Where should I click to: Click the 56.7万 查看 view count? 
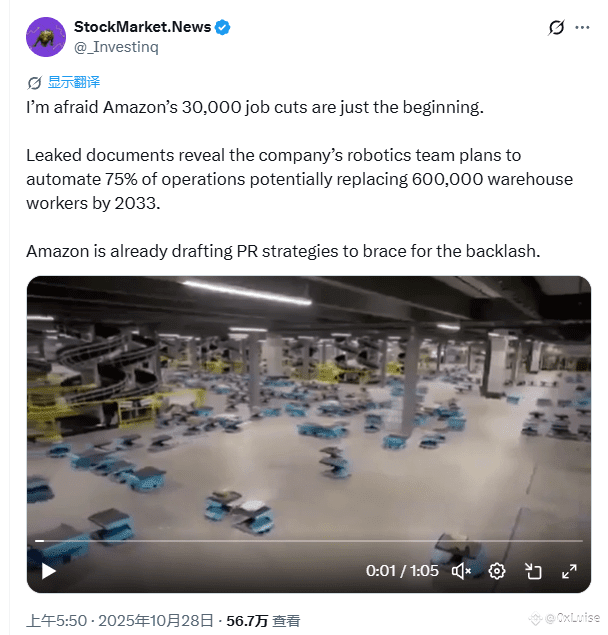click(263, 621)
